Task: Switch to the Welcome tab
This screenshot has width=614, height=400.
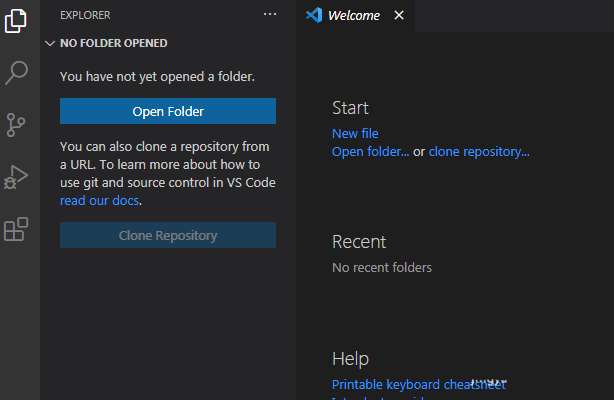Action: 354,15
